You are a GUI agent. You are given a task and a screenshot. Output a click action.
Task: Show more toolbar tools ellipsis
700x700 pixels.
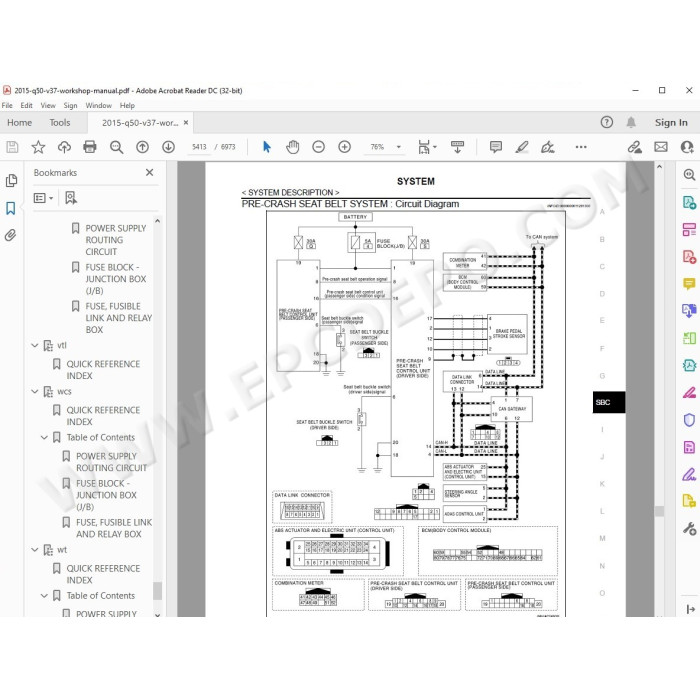(581, 147)
